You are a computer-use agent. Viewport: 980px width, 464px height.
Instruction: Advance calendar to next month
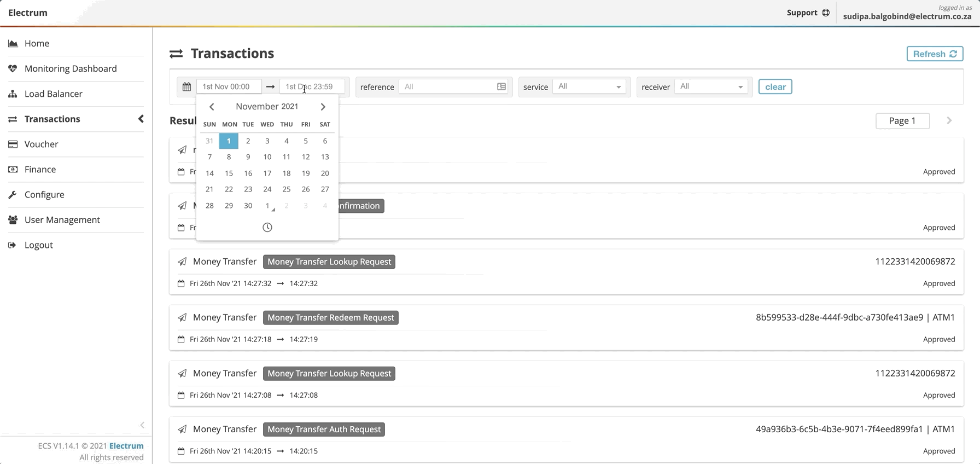click(323, 107)
